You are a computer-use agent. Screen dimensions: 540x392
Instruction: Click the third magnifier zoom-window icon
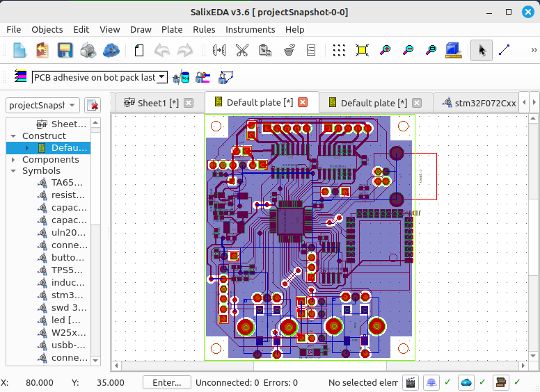pyautogui.click(x=431, y=50)
